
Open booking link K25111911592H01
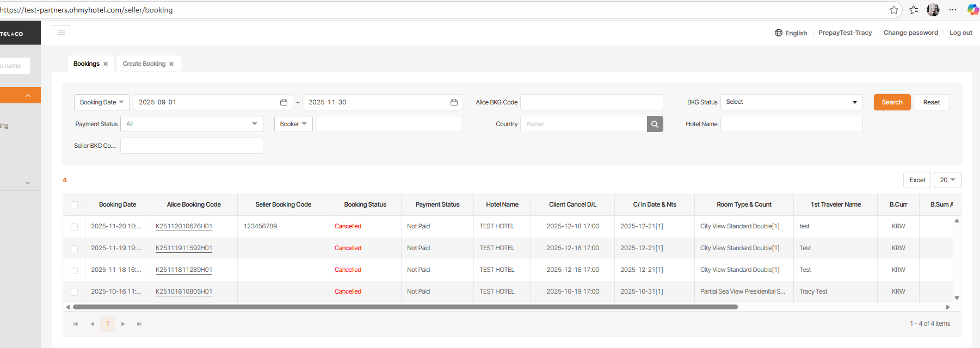[x=184, y=248]
